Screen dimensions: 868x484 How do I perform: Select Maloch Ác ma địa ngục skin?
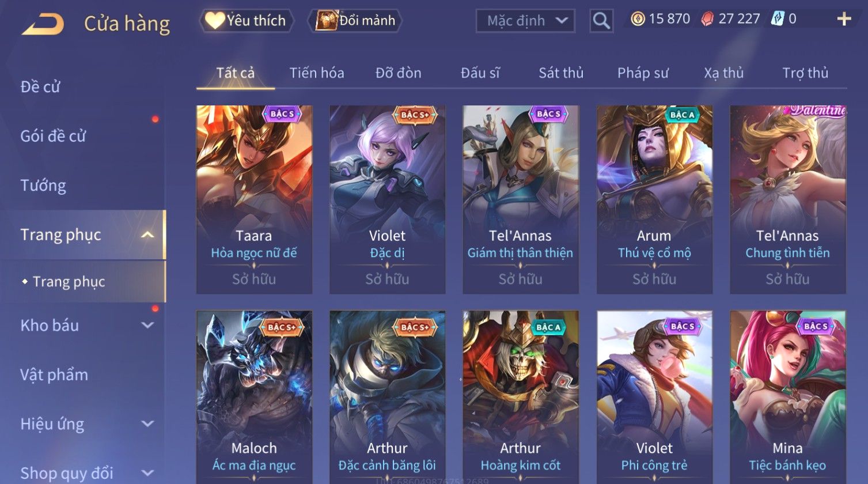(254, 397)
